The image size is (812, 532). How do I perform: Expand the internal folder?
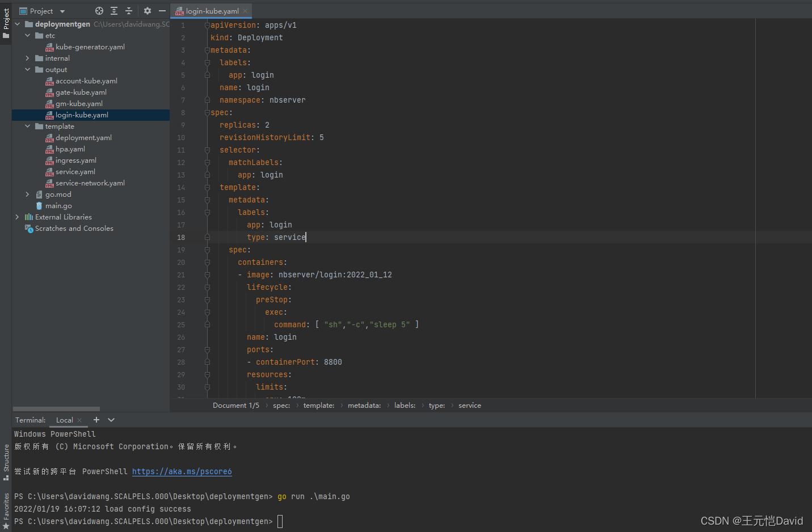point(27,58)
